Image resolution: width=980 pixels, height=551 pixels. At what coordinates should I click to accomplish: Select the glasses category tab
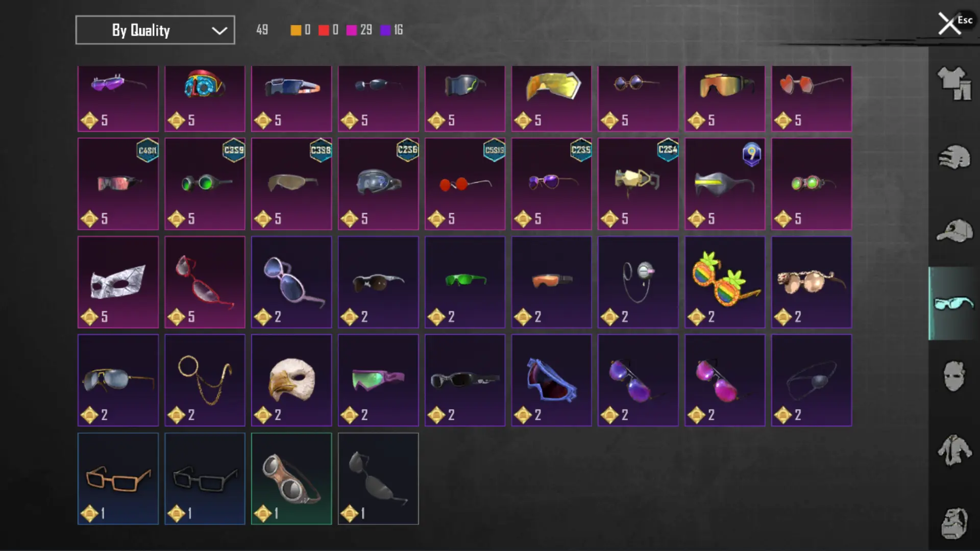tap(953, 303)
